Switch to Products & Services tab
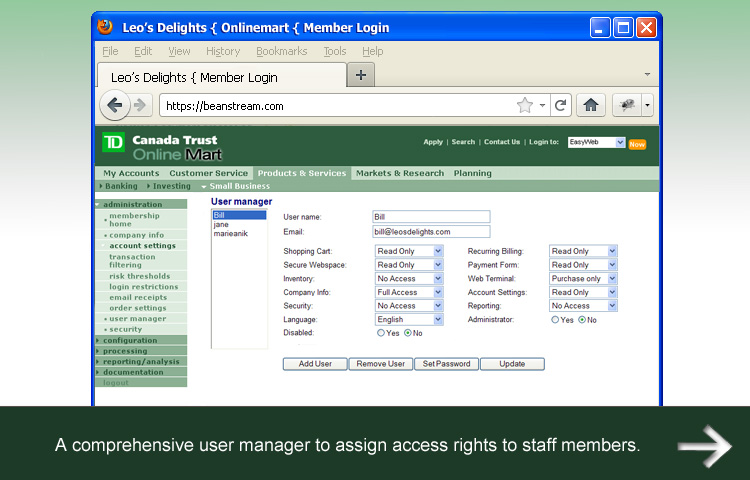Screen dimensions: 750x480 tap(302, 173)
